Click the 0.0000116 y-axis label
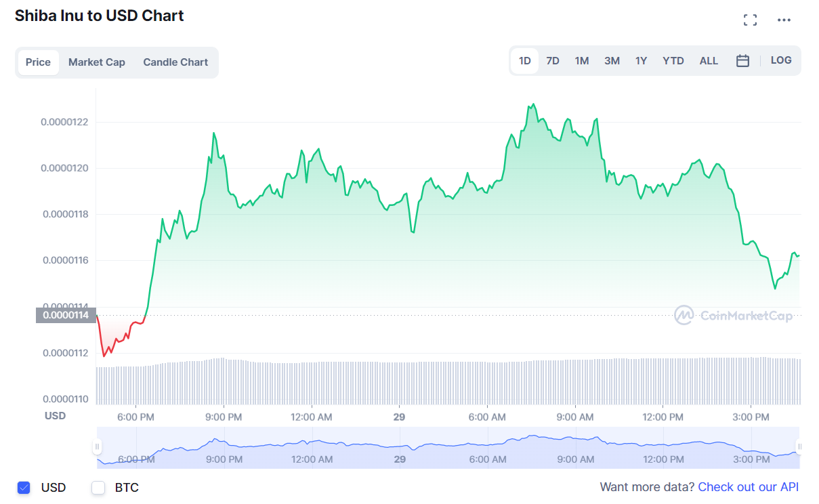The width and height of the screenshot is (819, 504). 65,260
